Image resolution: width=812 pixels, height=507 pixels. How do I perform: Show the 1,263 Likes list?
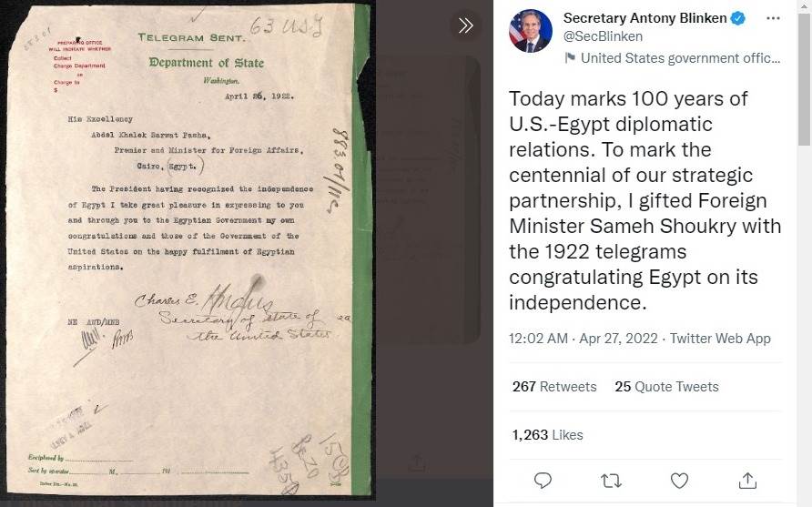pos(547,435)
